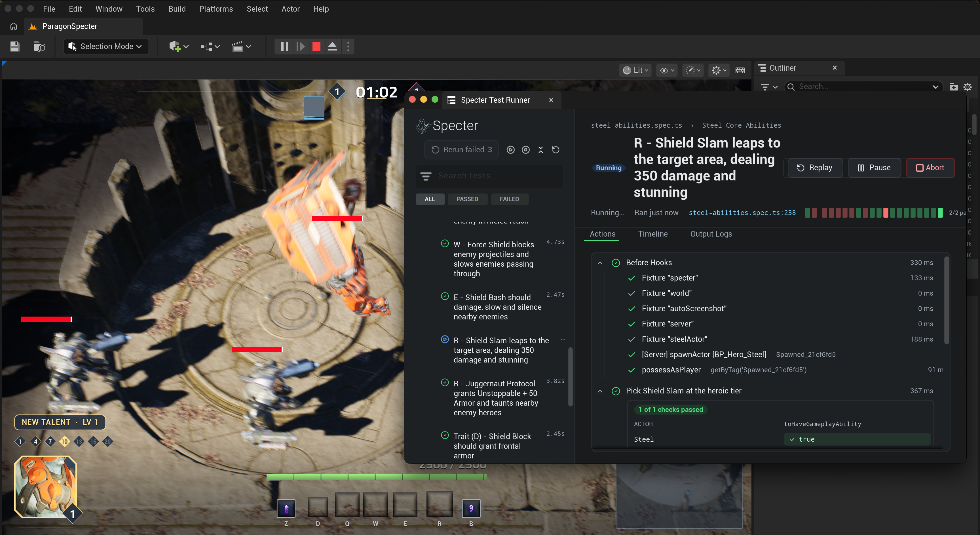Open the cinematics clapperboard dropdown

pyautogui.click(x=241, y=47)
